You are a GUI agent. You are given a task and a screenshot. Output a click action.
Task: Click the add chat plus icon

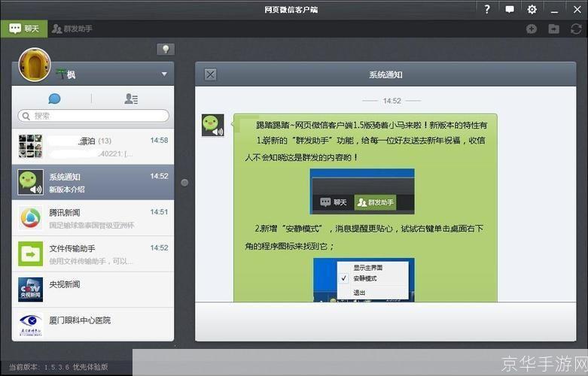532,29
